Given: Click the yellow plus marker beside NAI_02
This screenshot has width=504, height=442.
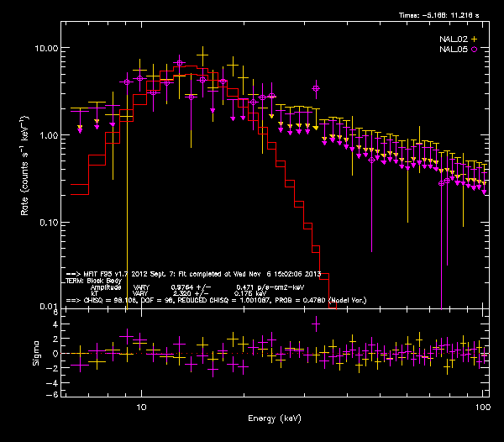Looking at the screenshot, I should 474,39.
